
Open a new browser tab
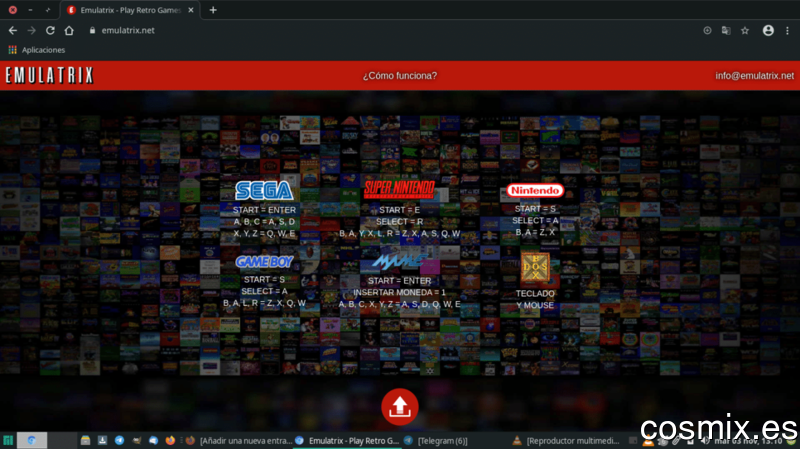coord(213,10)
